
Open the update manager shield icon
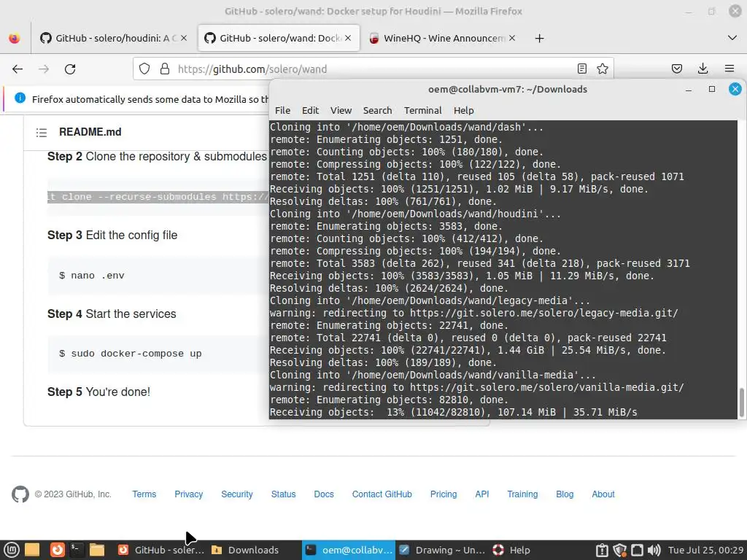[x=619, y=551]
